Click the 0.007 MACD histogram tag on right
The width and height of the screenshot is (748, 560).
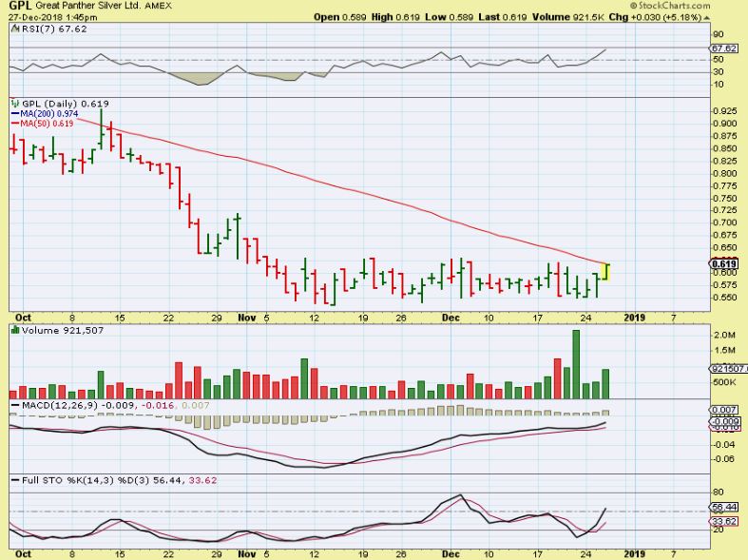[723, 410]
